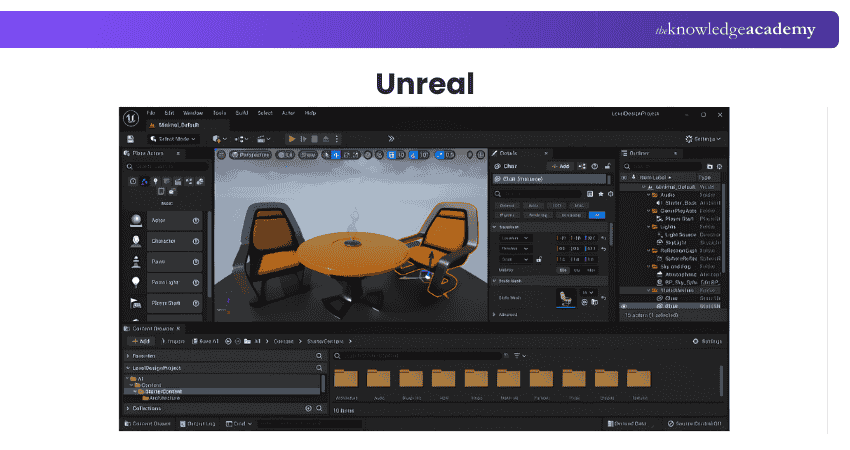The height and width of the screenshot is (450, 850).
Task: Open play options three-dot menu
Action: click(x=337, y=139)
